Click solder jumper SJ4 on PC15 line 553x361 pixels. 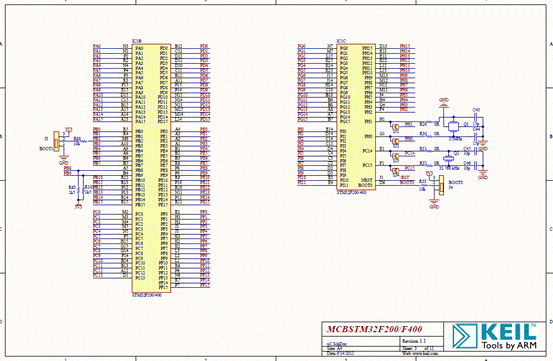pyautogui.click(x=395, y=171)
